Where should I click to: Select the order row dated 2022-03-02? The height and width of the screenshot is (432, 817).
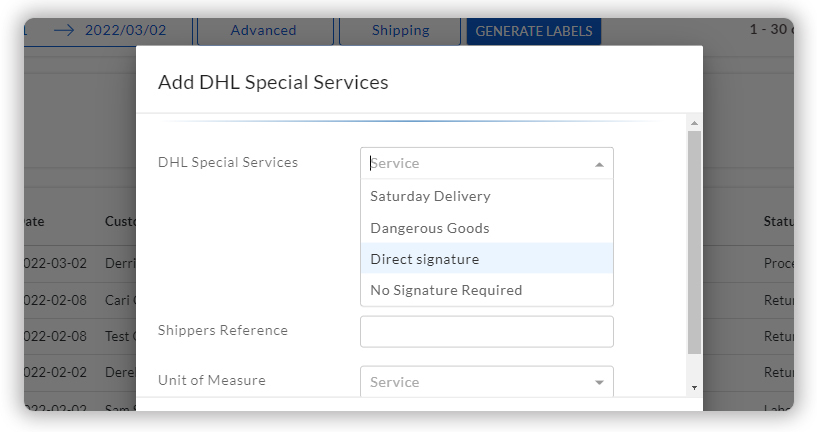click(60, 263)
